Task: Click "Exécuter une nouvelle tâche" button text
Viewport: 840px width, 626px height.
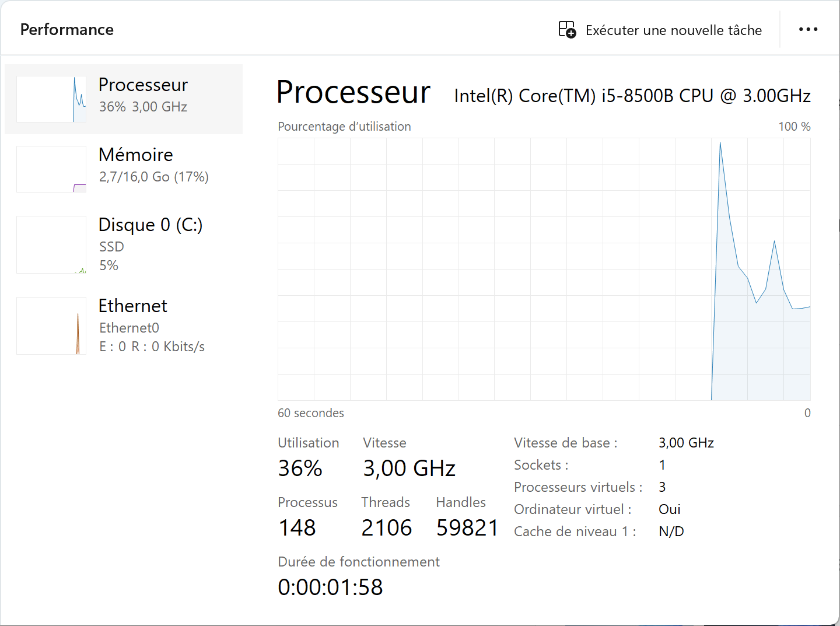Action: (x=674, y=30)
